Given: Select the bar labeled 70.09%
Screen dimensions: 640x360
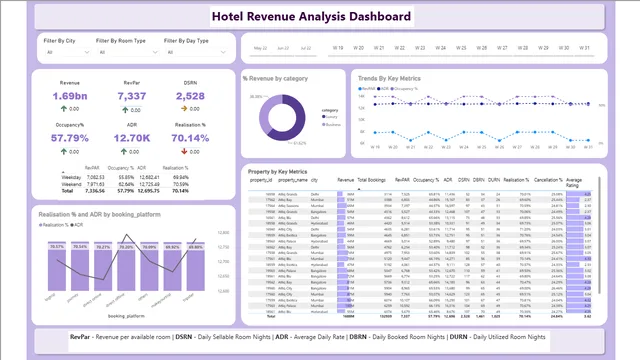Looking at the screenshot, I should pyautogui.click(x=149, y=267).
